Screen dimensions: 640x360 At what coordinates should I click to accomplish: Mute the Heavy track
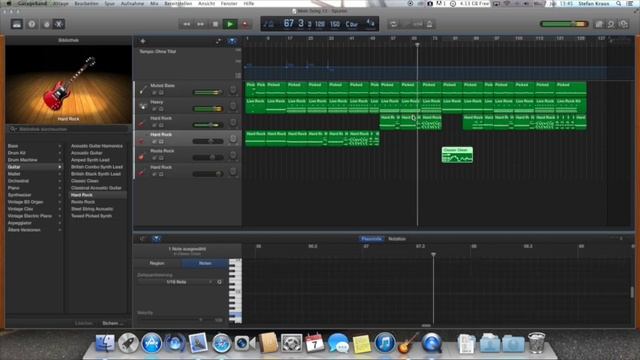154,109
